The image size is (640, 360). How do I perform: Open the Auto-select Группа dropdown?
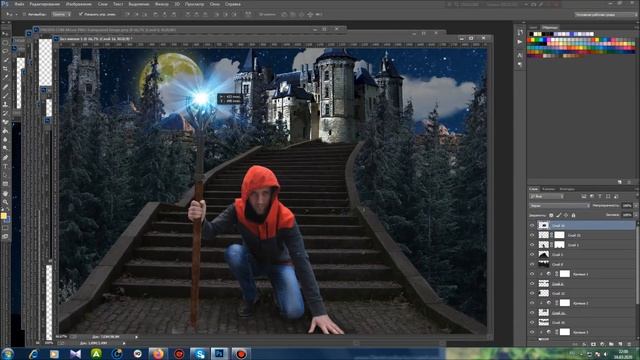[61, 14]
